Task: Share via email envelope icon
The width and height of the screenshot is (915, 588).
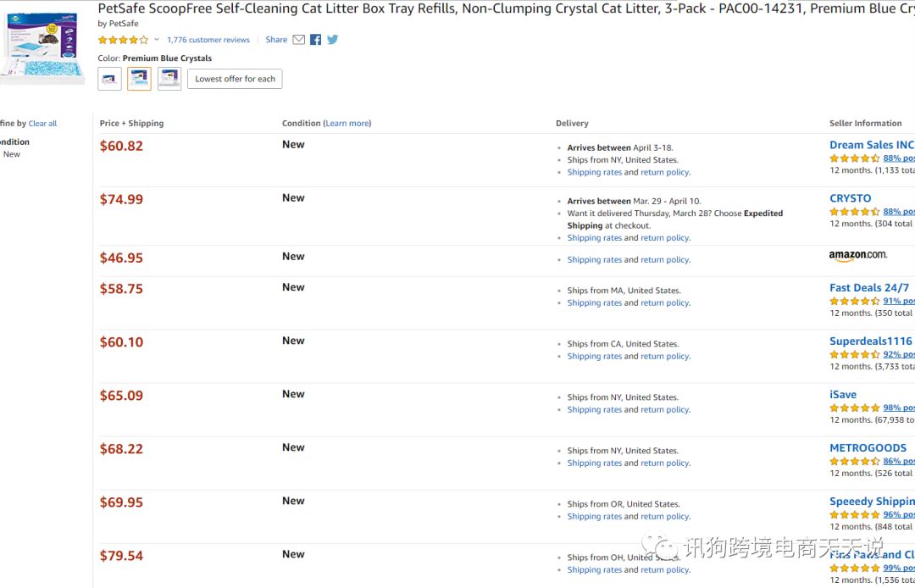Action: click(299, 40)
